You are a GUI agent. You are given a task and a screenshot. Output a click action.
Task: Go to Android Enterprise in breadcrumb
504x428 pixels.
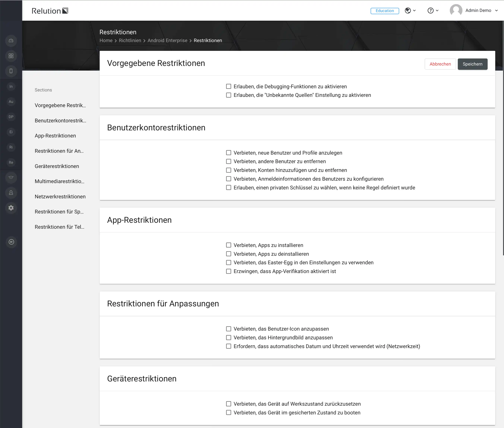[167, 41]
